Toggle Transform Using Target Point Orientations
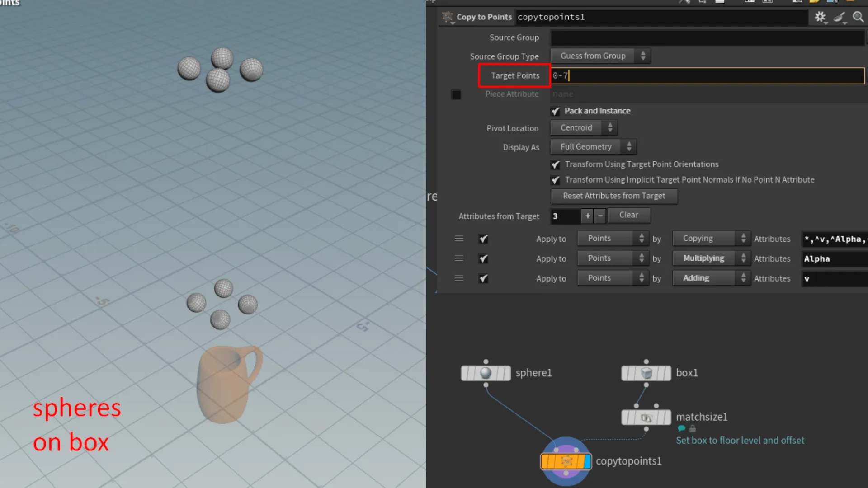This screenshot has height=488, width=868. pos(555,164)
